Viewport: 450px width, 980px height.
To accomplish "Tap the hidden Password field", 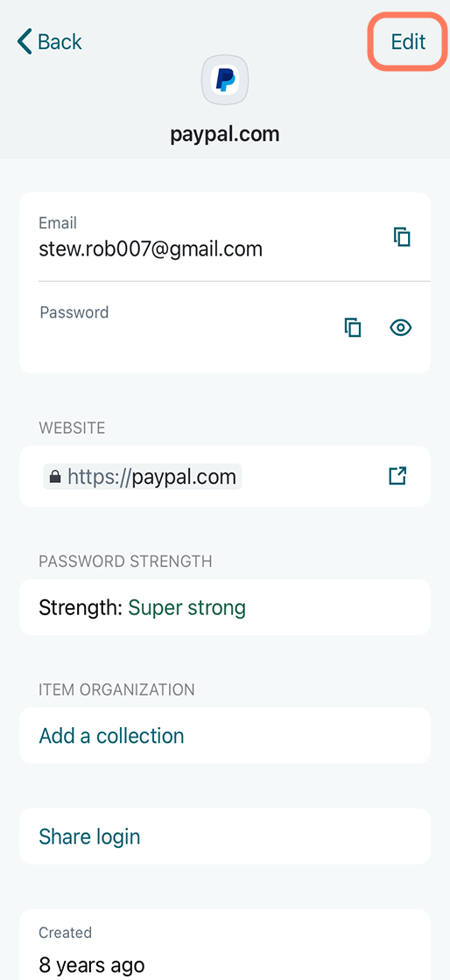I will click(x=181, y=327).
